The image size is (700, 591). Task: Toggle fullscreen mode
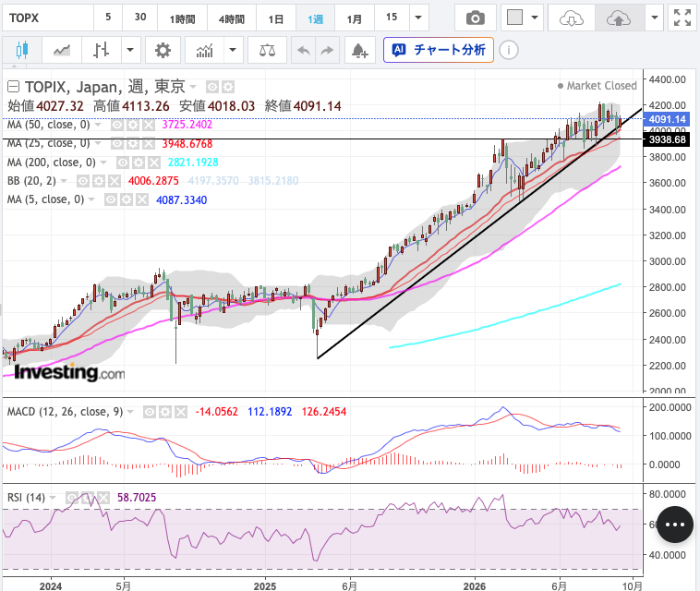[682, 18]
